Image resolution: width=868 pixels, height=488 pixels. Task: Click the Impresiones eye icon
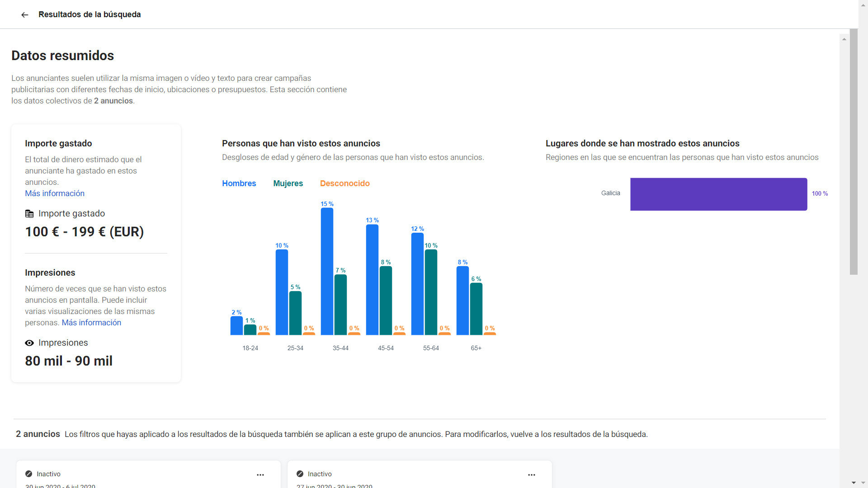[x=29, y=343]
